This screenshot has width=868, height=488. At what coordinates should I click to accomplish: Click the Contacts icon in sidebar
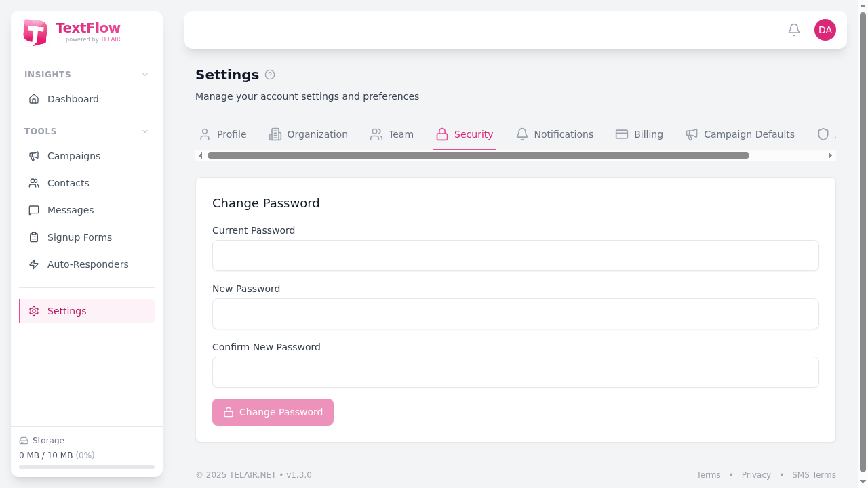pyautogui.click(x=34, y=183)
